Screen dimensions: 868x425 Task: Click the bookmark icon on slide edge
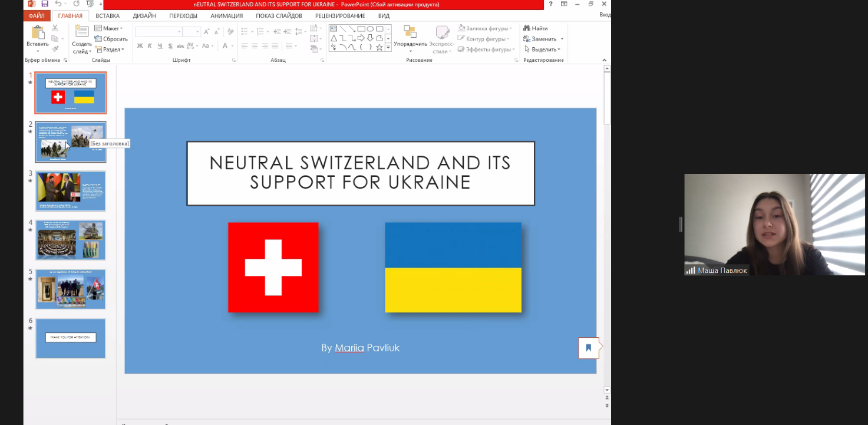point(588,348)
